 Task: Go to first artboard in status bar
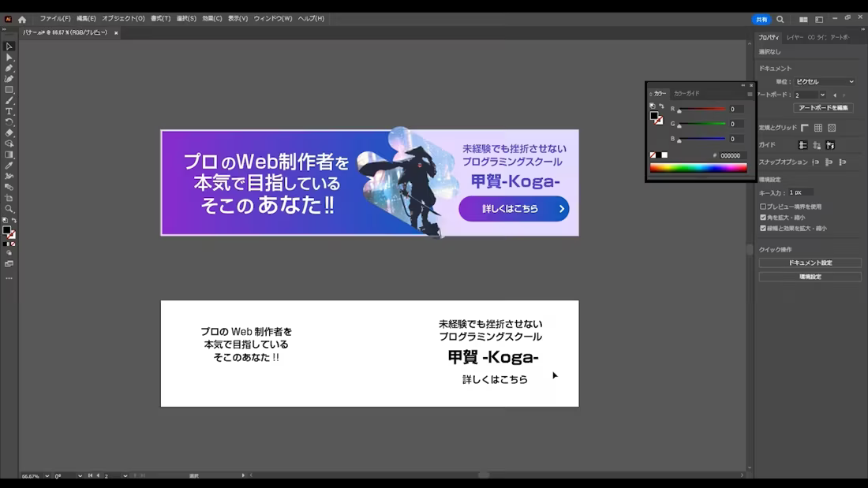tap(90, 475)
